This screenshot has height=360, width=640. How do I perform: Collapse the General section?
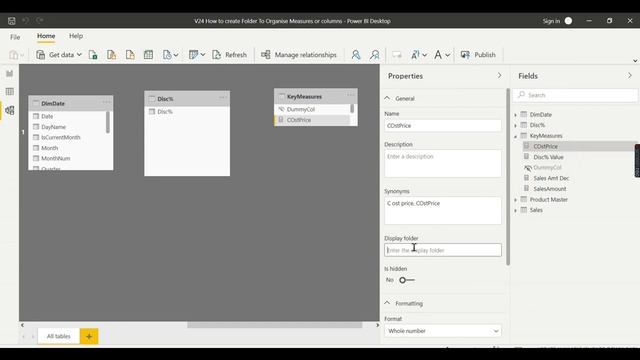(x=387, y=98)
